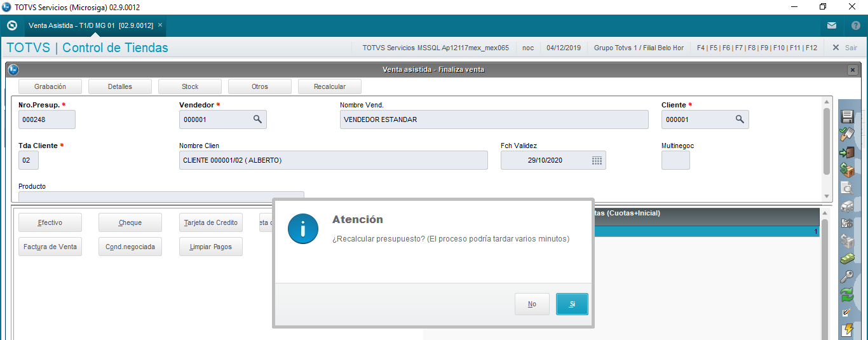Screen dimensions: 868x340
Task: Choose the Tarjeta de Credito payment button
Action: coord(211,222)
